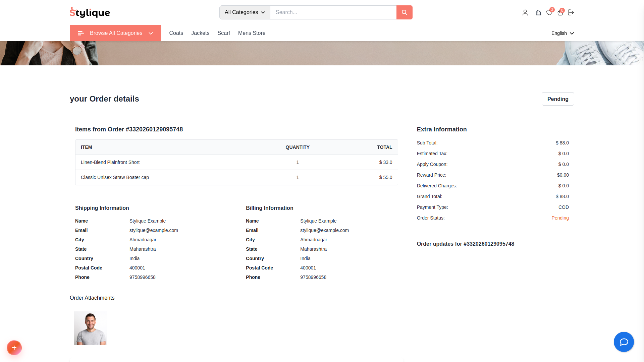Screen dimensions: 644x362
Task: Open the English language selector
Action: coord(562,33)
